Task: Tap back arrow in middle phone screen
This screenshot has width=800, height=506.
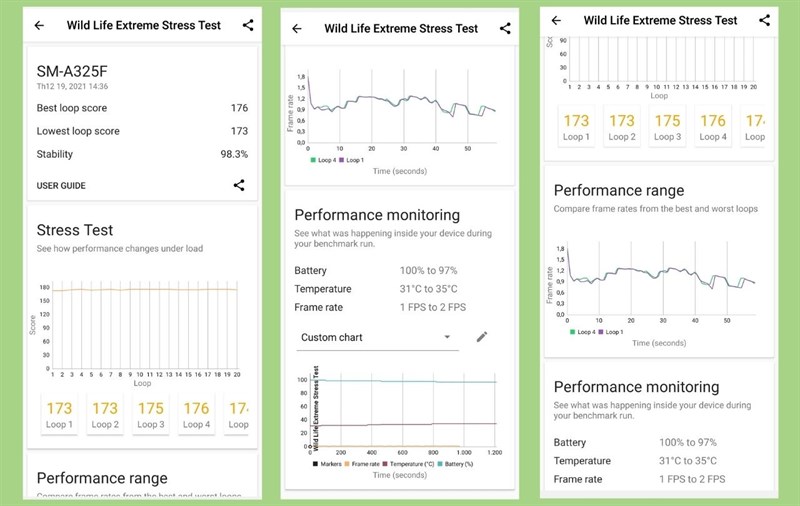Action: point(297,29)
